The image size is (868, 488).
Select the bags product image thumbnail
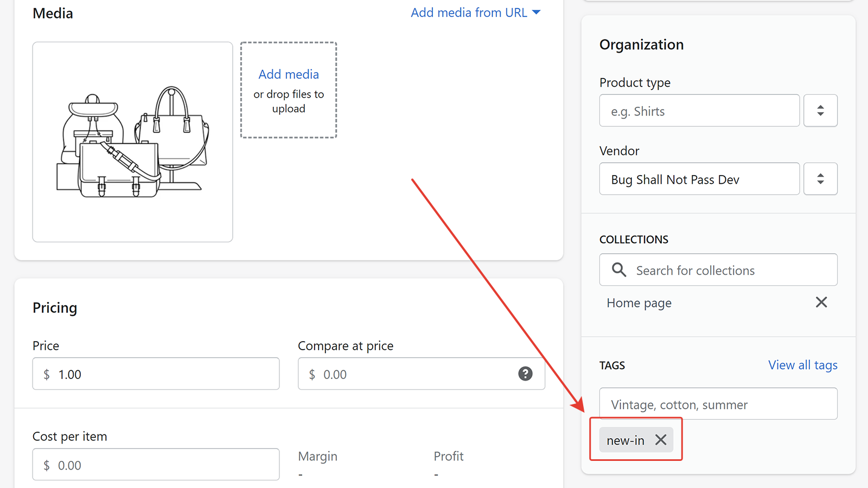132,142
